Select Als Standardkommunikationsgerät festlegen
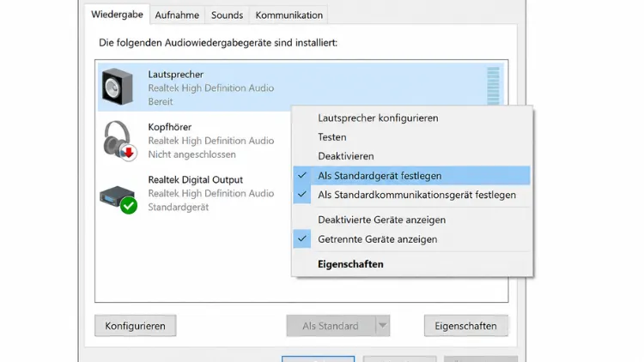644x362 pixels. [x=412, y=195]
